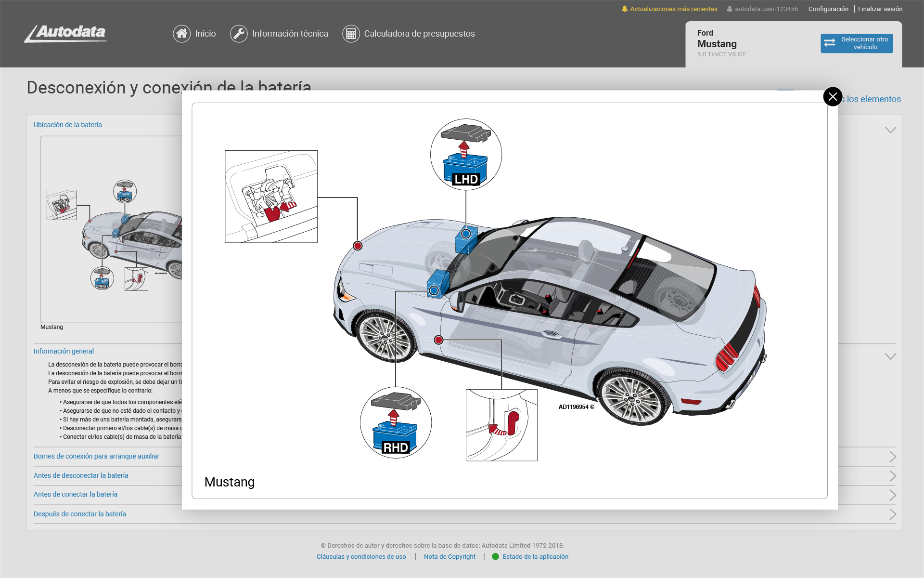Open Configuración
The width and height of the screenshot is (924, 578).
(x=828, y=8)
